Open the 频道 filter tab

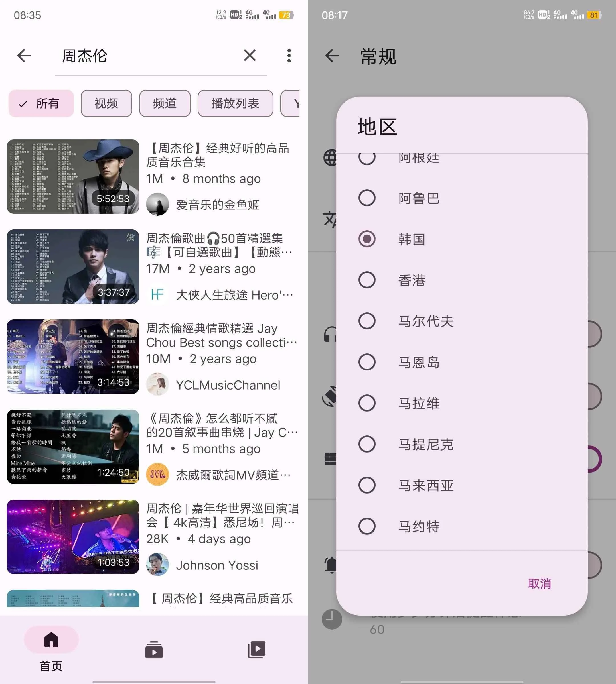(x=165, y=104)
